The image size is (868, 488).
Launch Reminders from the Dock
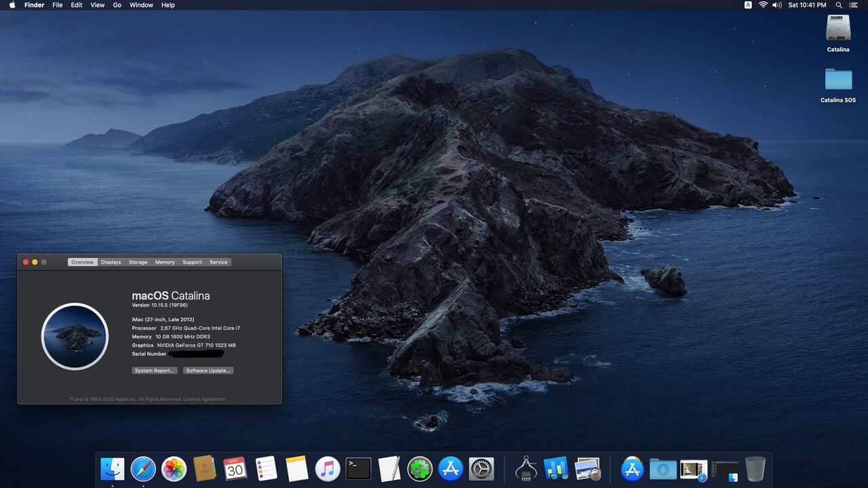pos(267,468)
